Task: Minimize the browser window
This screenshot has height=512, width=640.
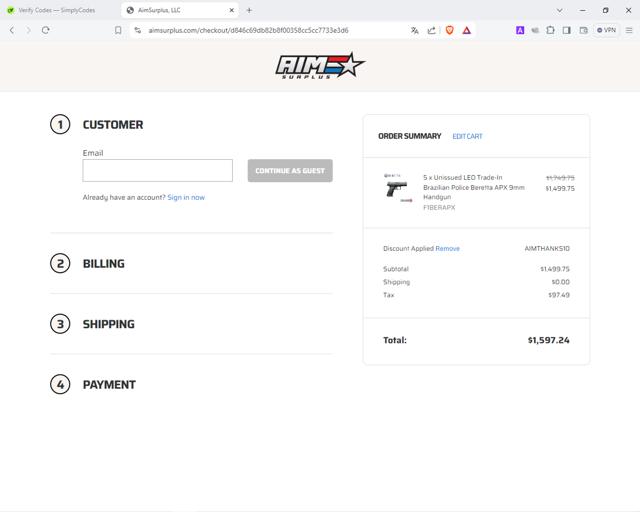Action: coord(583,10)
